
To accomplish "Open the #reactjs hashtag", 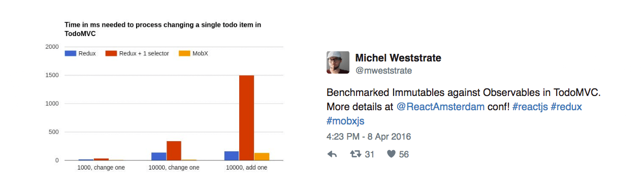I will point(530,107).
